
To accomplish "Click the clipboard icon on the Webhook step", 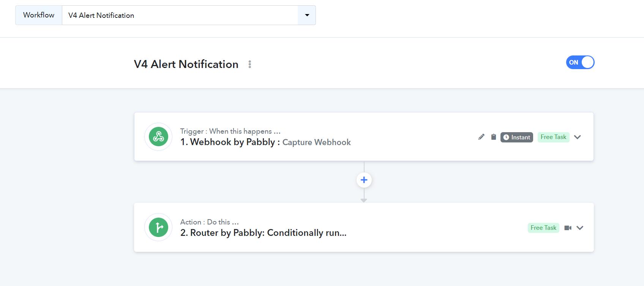I will click(493, 137).
